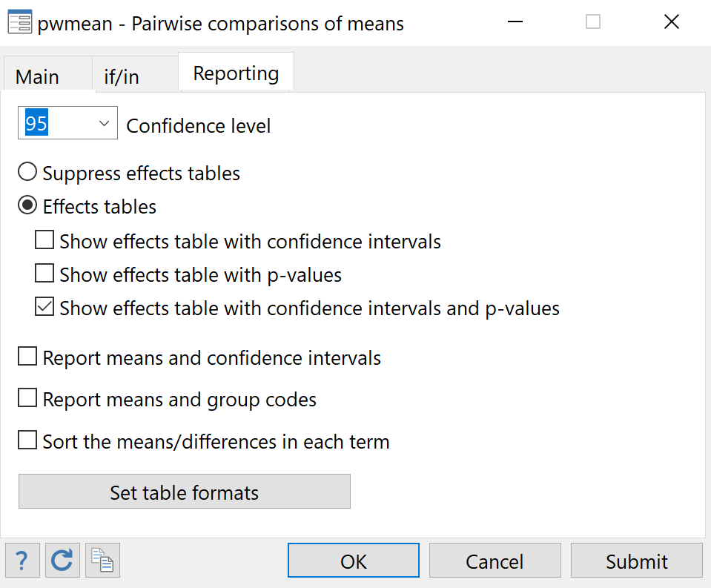
Task: Open the Set table formats dialog
Action: tap(184, 492)
